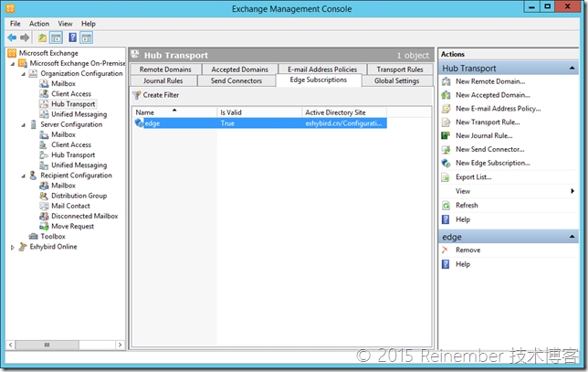Click left arrow of tree horizontal scrollbar
The width and height of the screenshot is (588, 372).
[x=11, y=345]
